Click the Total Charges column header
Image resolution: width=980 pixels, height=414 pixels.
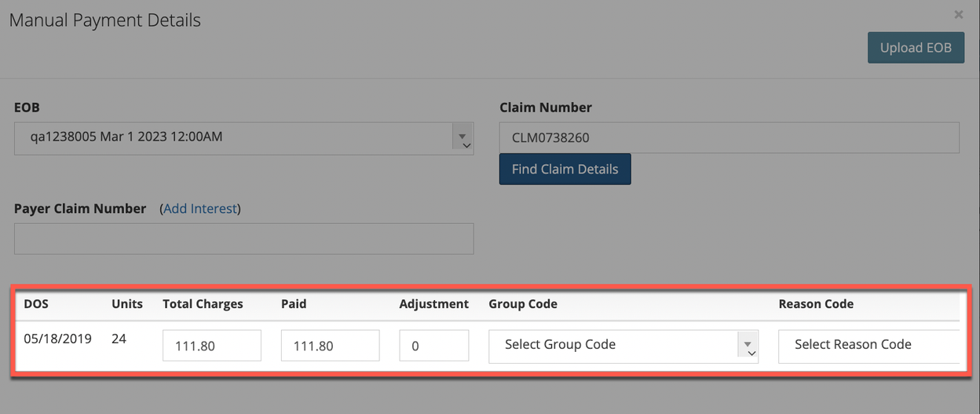click(x=203, y=304)
